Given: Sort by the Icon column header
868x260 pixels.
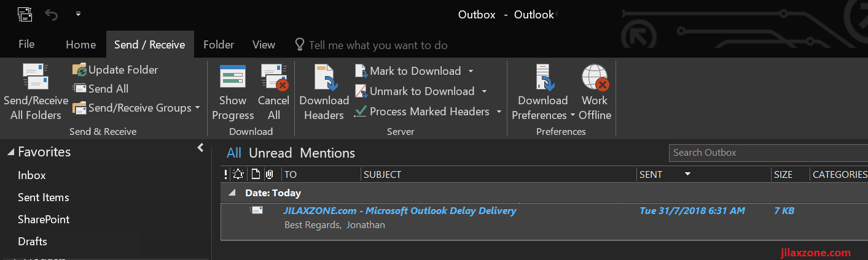Looking at the screenshot, I should (x=256, y=174).
